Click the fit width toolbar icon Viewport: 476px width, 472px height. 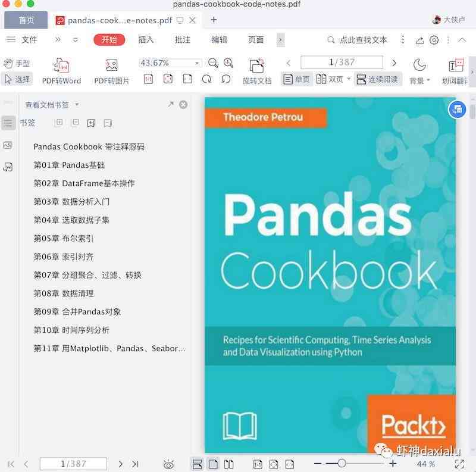[187, 79]
